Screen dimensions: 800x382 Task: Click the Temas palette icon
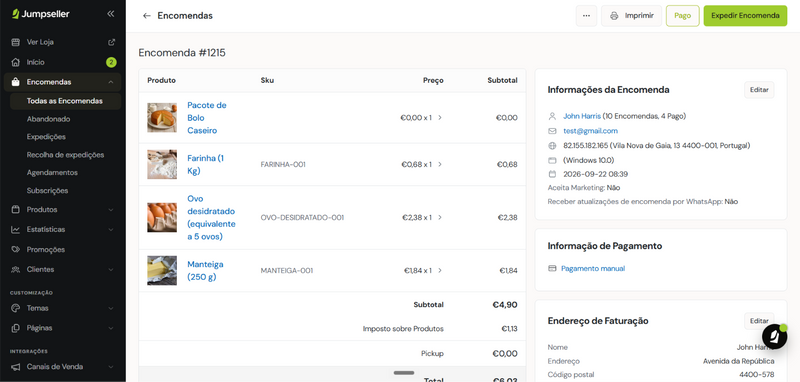point(16,308)
